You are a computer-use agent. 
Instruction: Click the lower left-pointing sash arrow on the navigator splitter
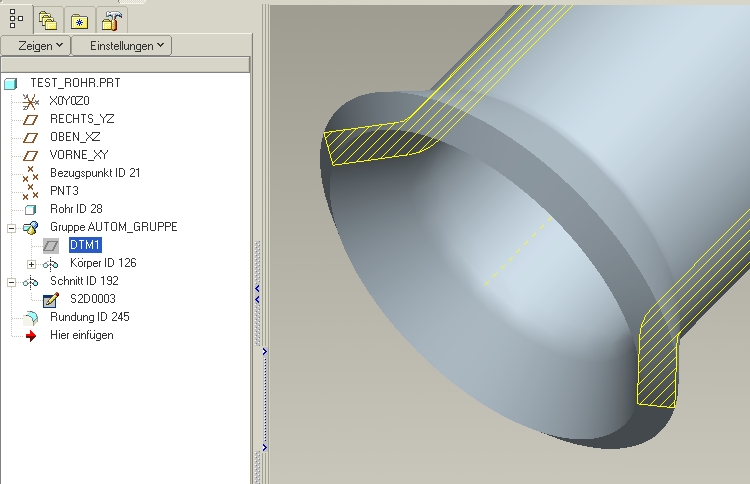258,299
